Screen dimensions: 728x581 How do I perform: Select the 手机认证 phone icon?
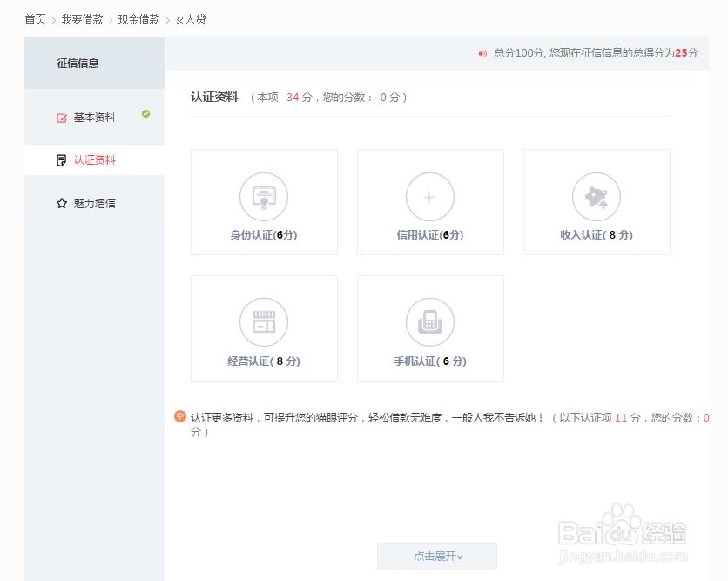(430, 321)
